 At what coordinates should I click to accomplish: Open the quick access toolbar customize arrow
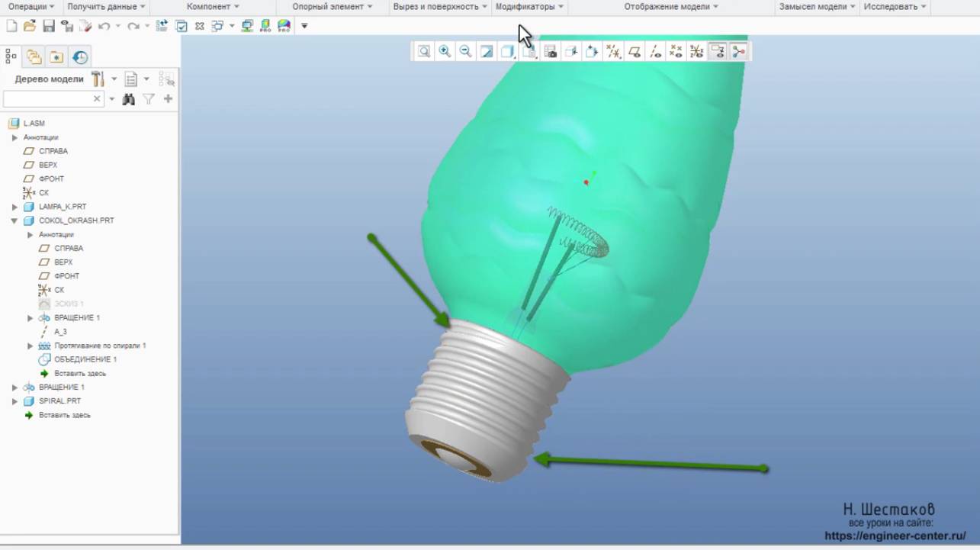[304, 26]
